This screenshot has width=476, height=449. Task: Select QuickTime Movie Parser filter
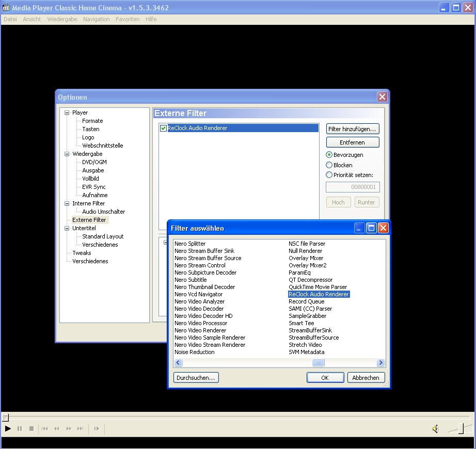pyautogui.click(x=318, y=287)
